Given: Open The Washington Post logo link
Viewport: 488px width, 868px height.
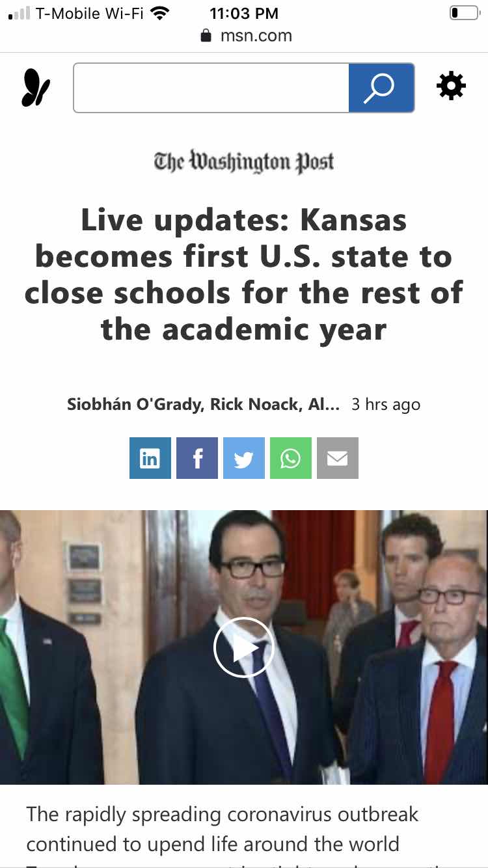Looking at the screenshot, I should click(244, 161).
